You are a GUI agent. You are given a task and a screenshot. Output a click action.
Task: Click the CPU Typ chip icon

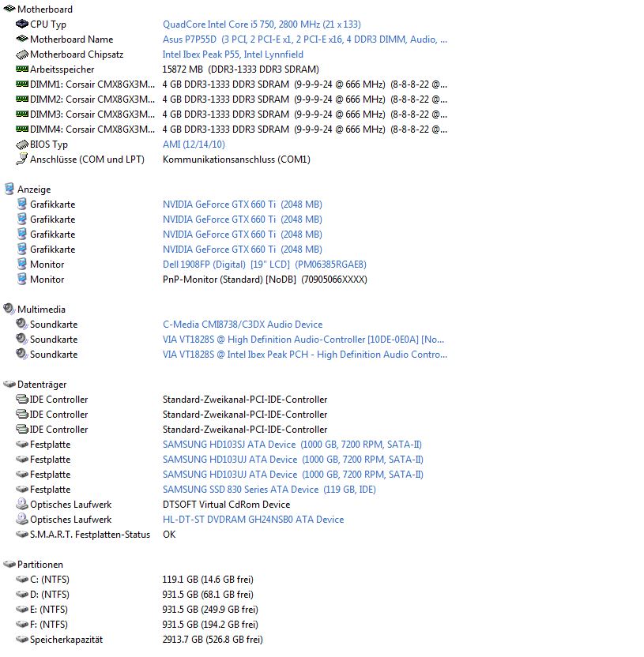pos(22,24)
